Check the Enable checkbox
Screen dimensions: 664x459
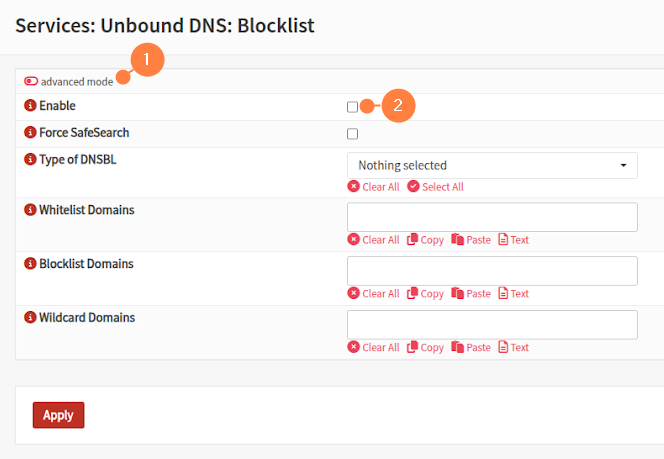click(352, 107)
